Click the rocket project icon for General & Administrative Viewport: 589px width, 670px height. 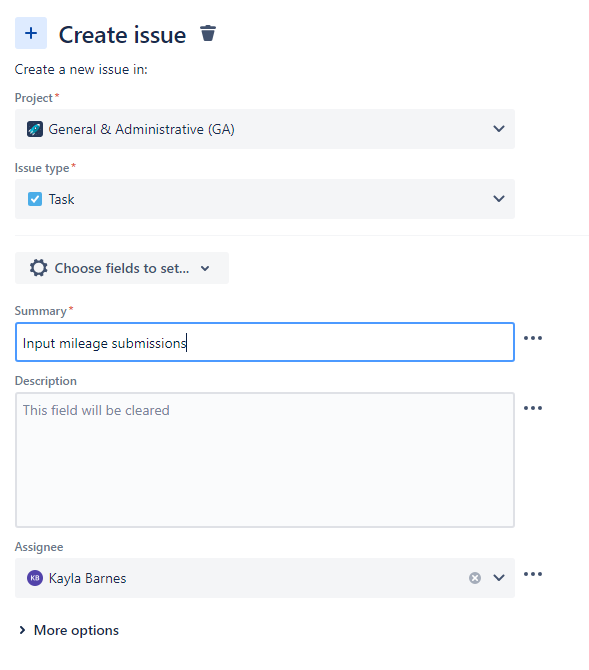[x=35, y=129]
